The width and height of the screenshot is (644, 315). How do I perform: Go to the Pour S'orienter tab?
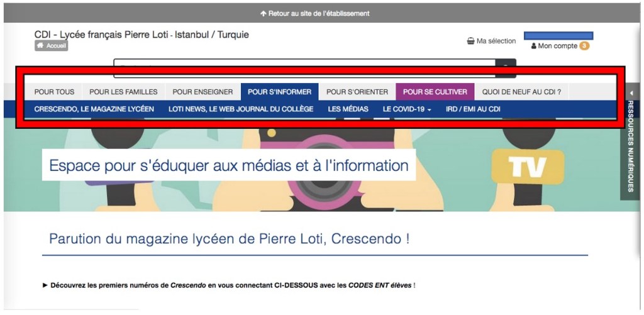357,92
